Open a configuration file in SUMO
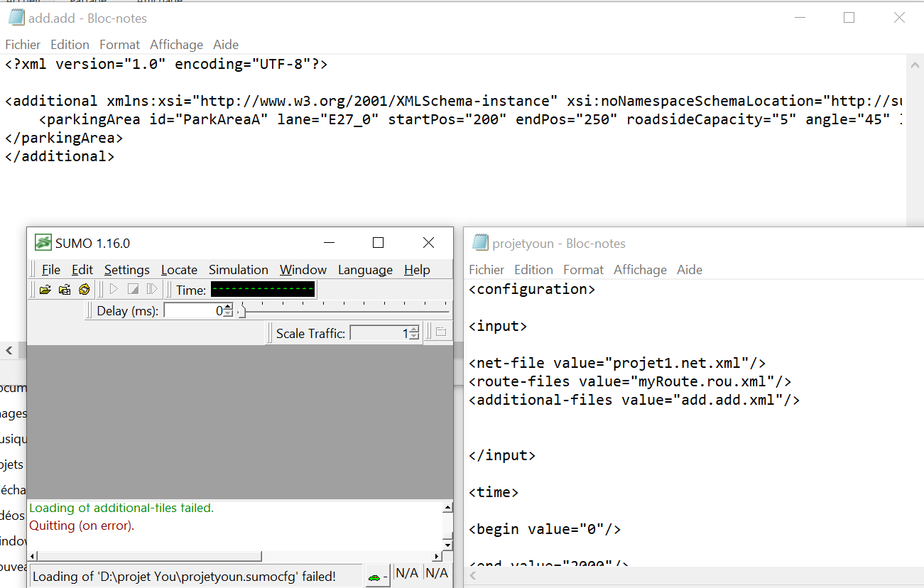 pos(46,289)
